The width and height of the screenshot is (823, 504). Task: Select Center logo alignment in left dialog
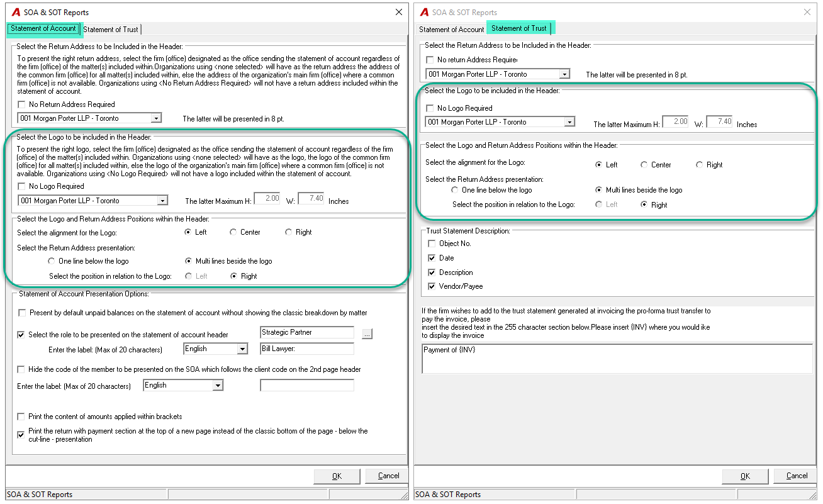(x=233, y=232)
